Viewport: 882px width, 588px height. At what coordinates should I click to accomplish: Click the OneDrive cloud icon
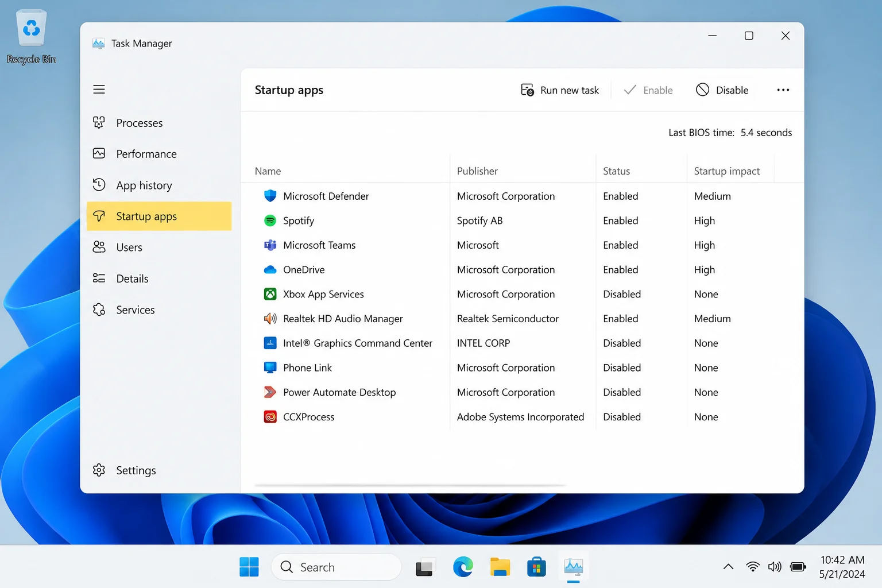coord(270,270)
